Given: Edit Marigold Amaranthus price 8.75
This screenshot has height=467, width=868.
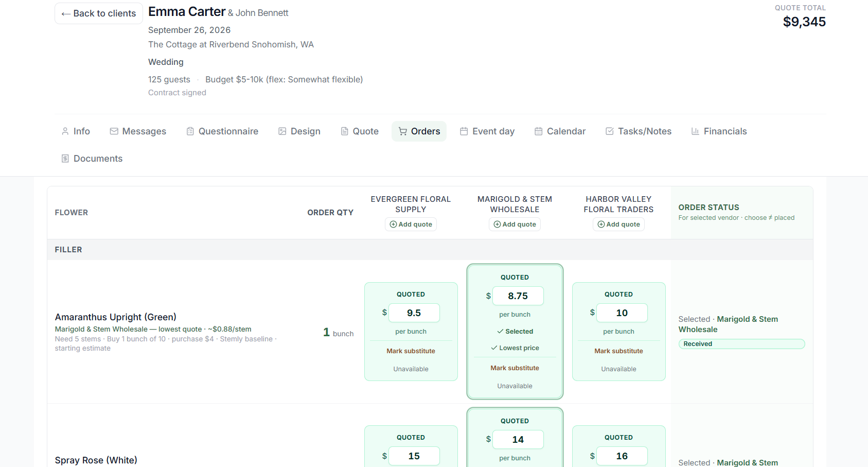Looking at the screenshot, I should (518, 296).
